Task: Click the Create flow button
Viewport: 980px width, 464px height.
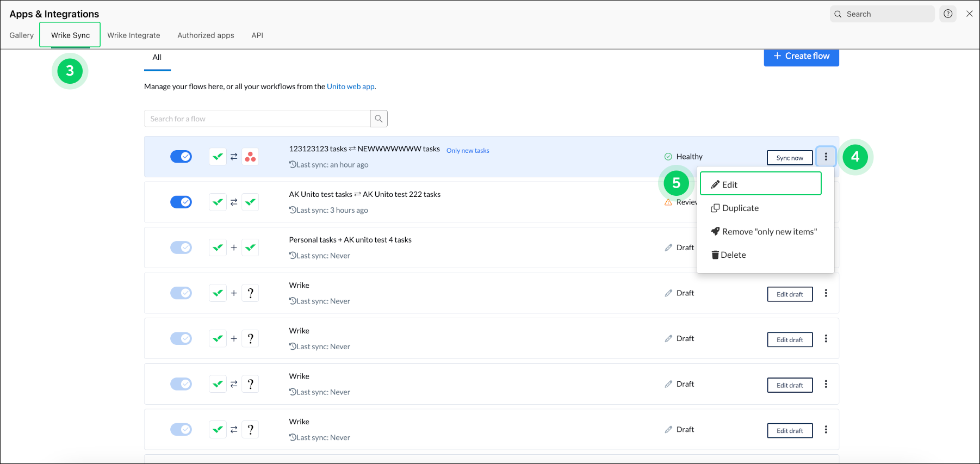Action: [801, 56]
